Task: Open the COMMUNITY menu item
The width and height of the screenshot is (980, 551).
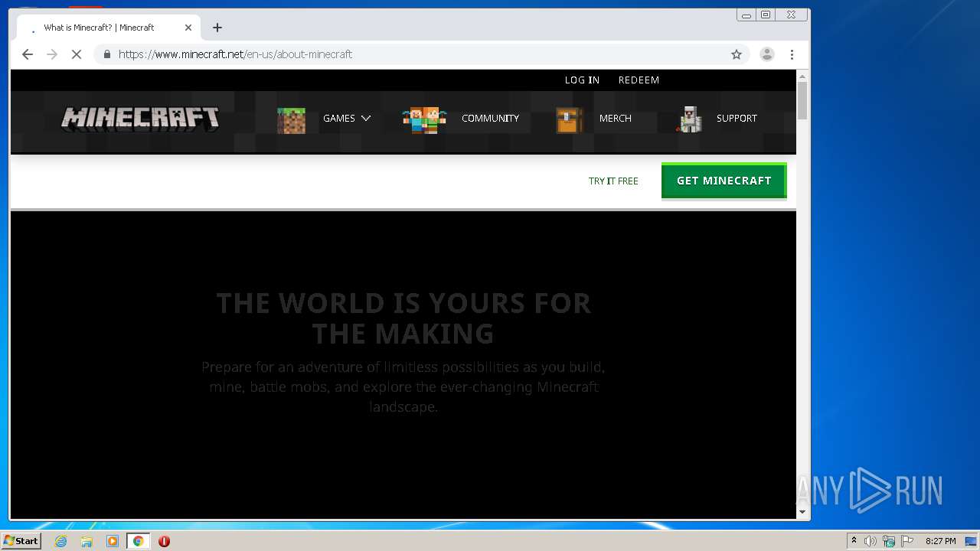Action: coord(490,119)
